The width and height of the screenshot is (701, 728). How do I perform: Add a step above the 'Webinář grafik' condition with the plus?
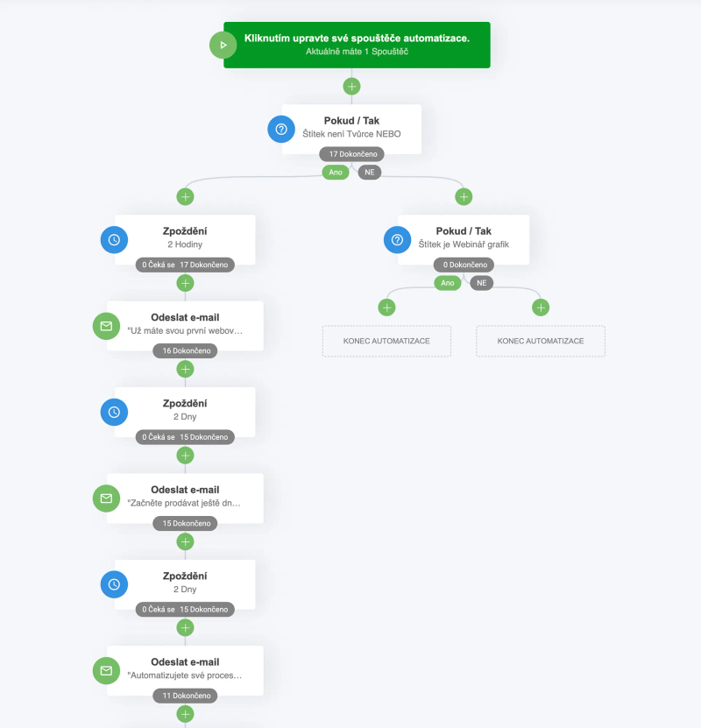coord(464,194)
